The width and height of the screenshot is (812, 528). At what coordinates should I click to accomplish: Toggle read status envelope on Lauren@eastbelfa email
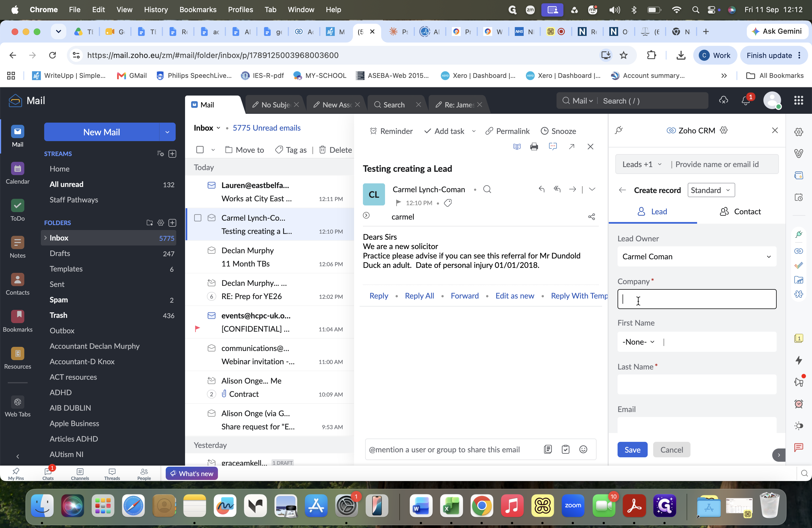coord(212,185)
